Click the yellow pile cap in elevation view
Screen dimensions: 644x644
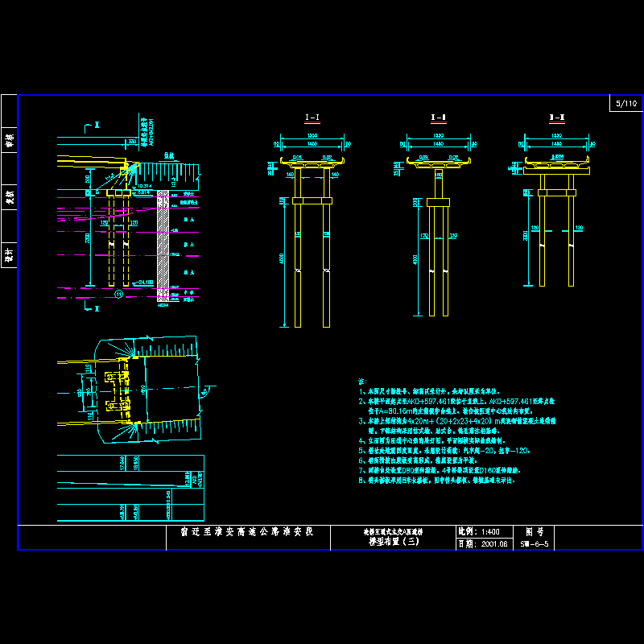(121, 193)
